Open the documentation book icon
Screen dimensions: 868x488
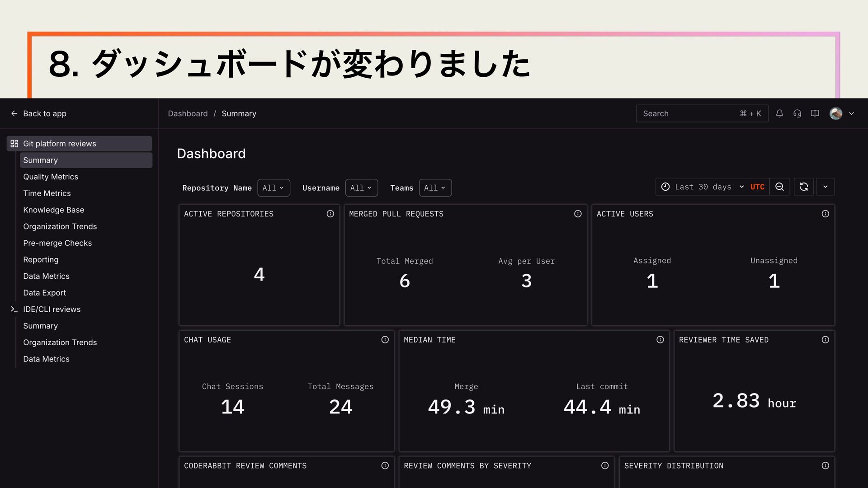coord(815,113)
